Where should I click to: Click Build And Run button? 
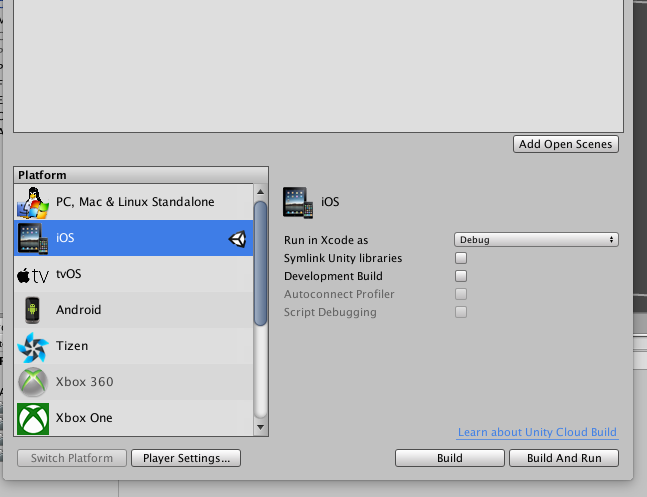(564, 458)
